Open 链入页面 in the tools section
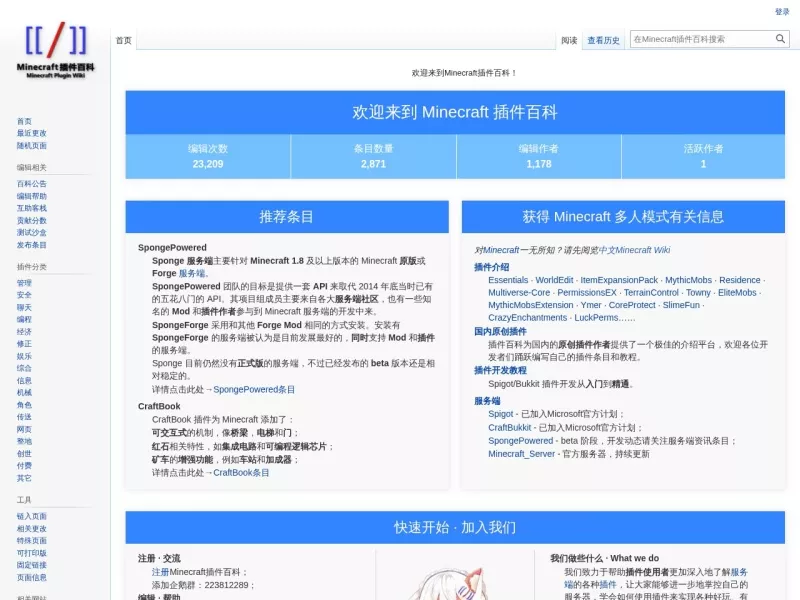This screenshot has width=800, height=600. click(x=32, y=516)
